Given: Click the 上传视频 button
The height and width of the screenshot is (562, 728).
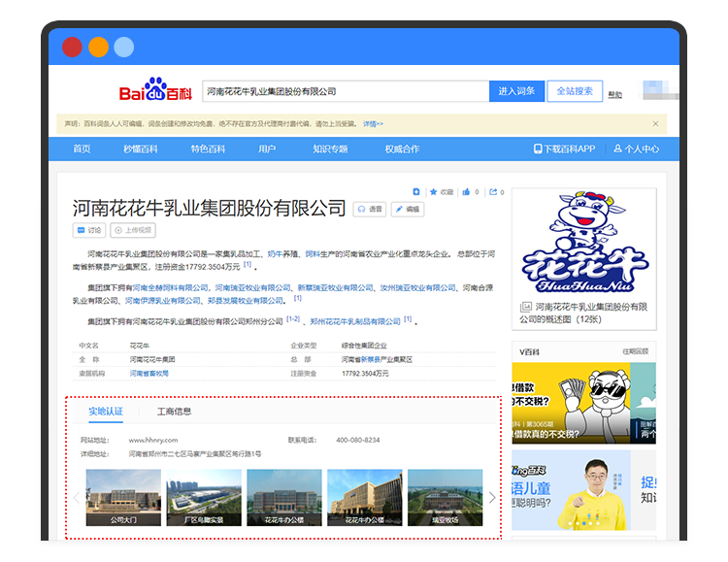Looking at the screenshot, I should 133,230.
